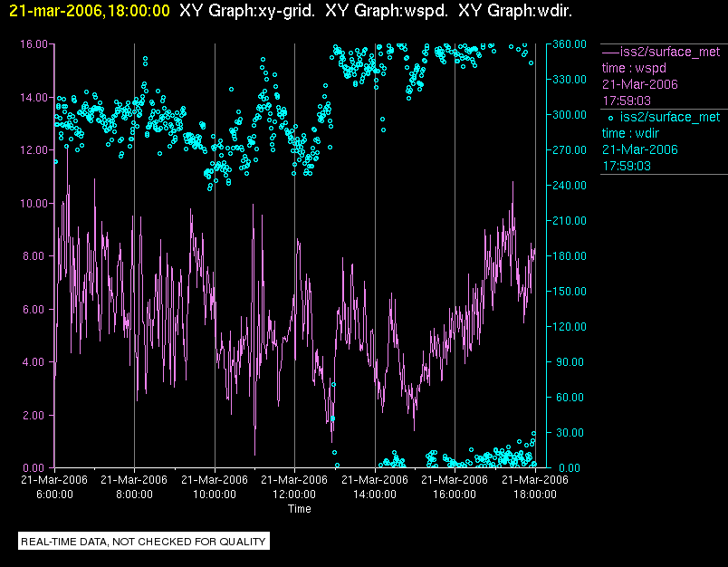Click the 18:00:00 x-axis tick label
This screenshot has height=567, width=728.
click(x=534, y=495)
